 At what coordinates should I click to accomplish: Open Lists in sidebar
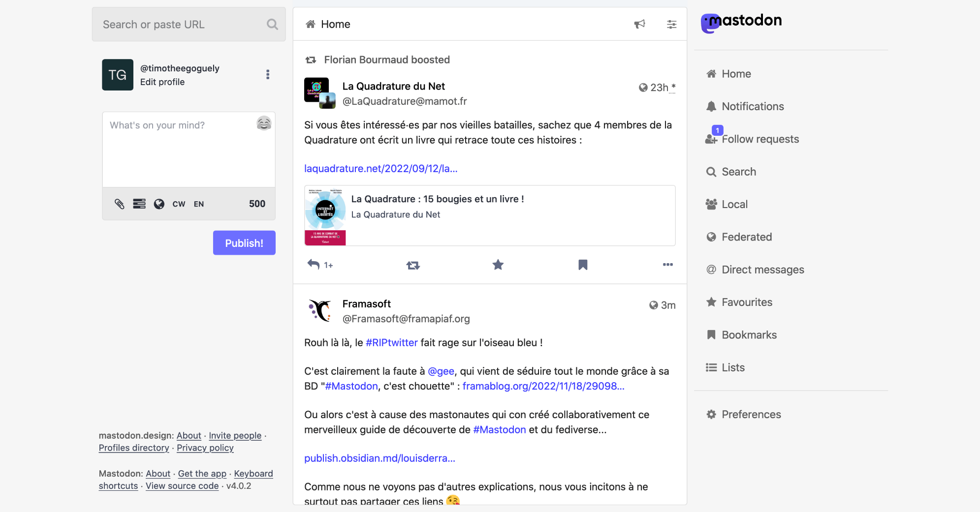click(x=725, y=367)
